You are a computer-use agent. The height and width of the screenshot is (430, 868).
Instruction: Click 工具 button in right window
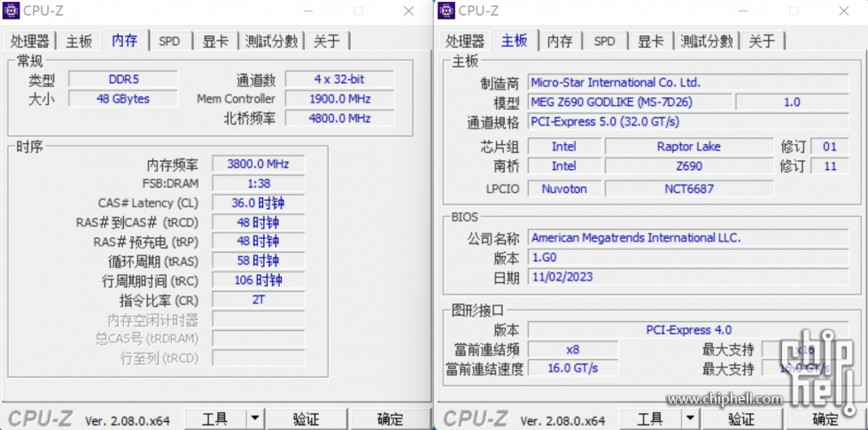pos(650,419)
